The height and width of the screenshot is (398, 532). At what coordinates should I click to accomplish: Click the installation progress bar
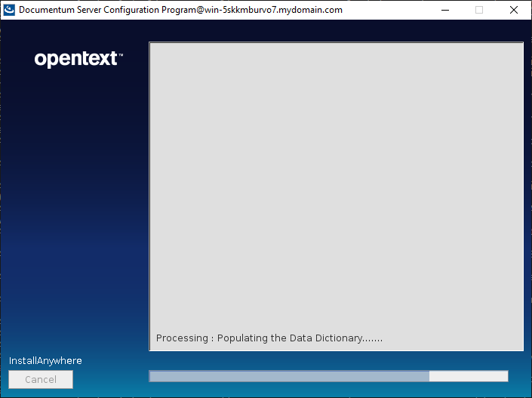tap(328, 376)
